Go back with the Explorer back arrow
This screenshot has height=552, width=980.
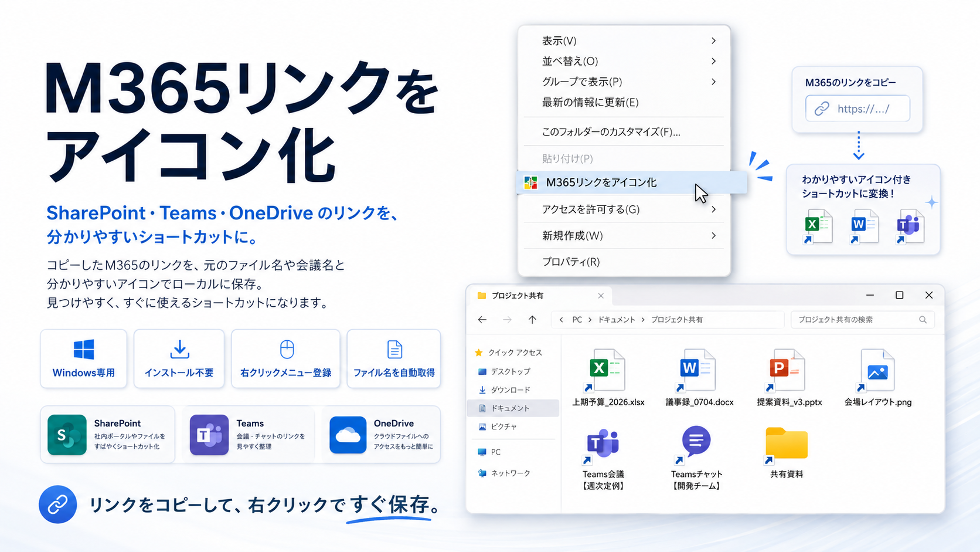(x=482, y=320)
